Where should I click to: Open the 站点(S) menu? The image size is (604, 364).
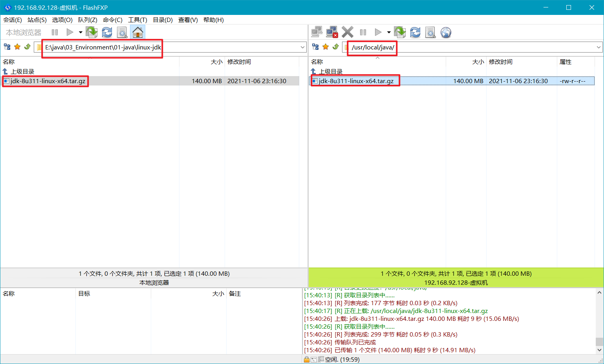[x=37, y=20]
